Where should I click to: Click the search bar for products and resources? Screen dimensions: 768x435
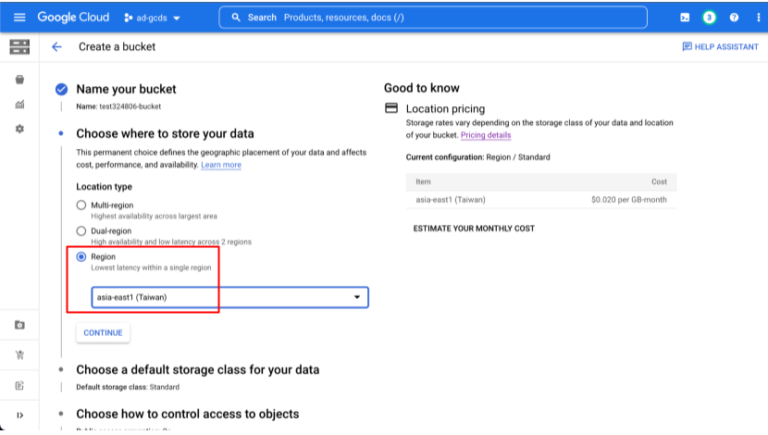pos(433,18)
